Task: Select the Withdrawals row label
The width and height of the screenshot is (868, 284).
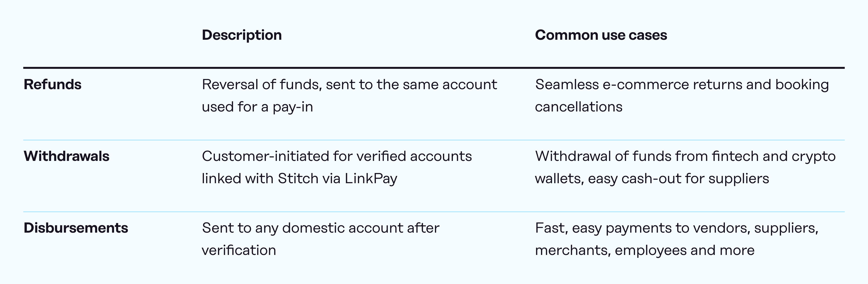Action: pyautogui.click(x=66, y=156)
